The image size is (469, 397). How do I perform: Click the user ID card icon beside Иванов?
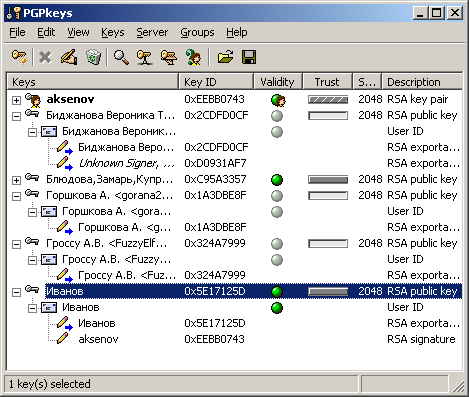pos(49,308)
